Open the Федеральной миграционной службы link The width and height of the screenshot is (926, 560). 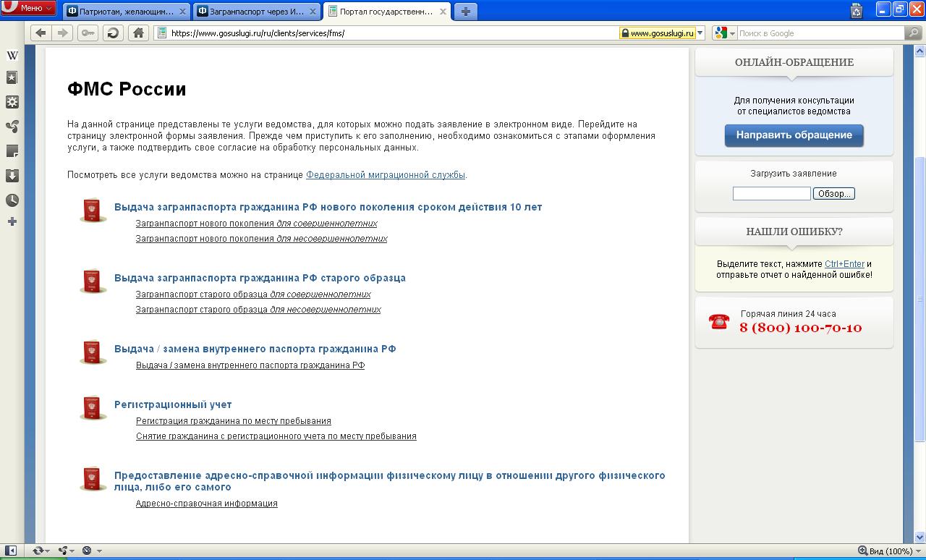(x=385, y=175)
